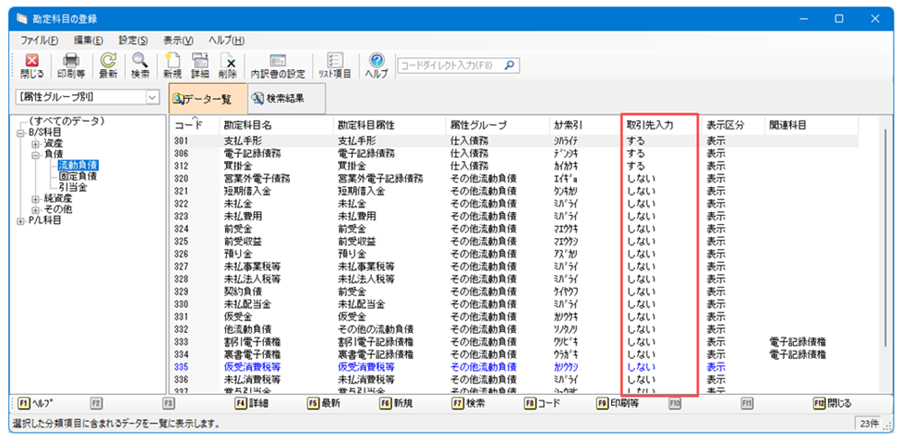Collapse the B/S科目 tree node
This screenshot has height=439, width=900.
(x=21, y=132)
